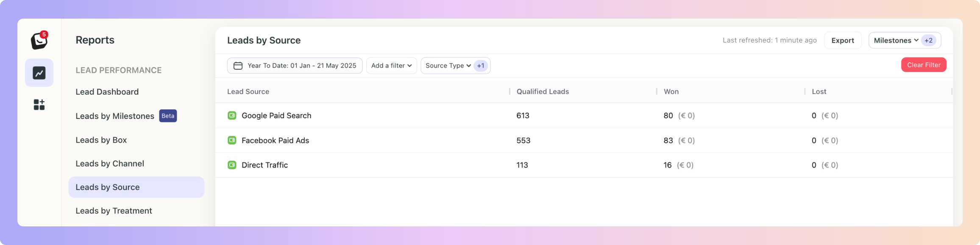
Task: Click the red Clear Filter button
Action: 924,65
